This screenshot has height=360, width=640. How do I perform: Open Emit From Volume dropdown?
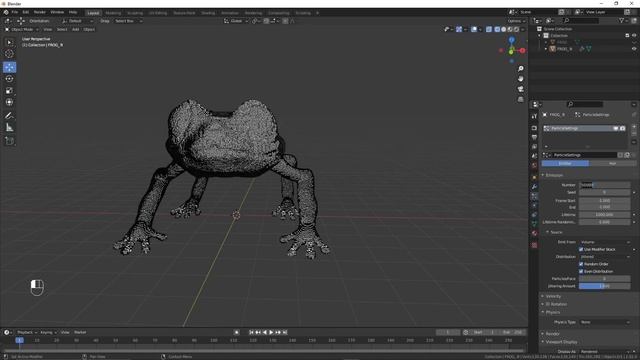[605, 242]
